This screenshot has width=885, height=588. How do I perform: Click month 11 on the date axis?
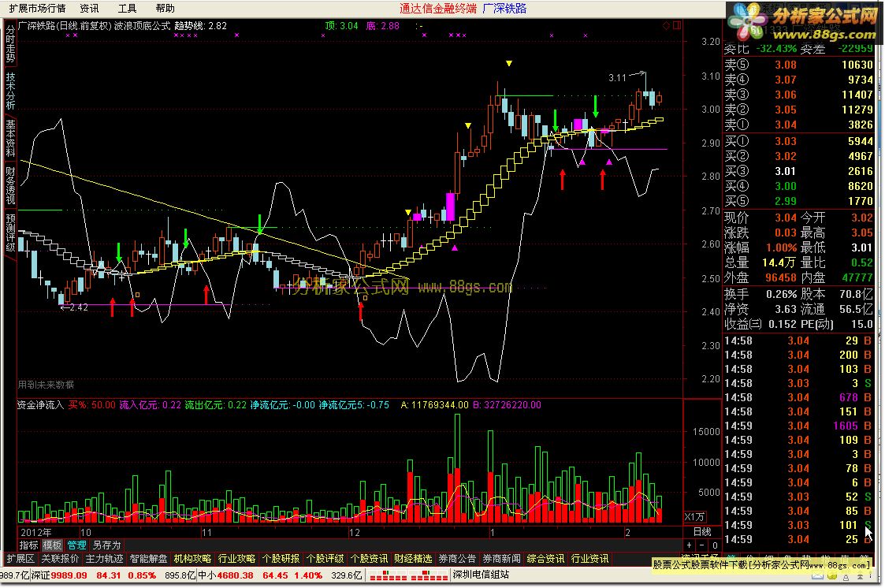(206, 532)
